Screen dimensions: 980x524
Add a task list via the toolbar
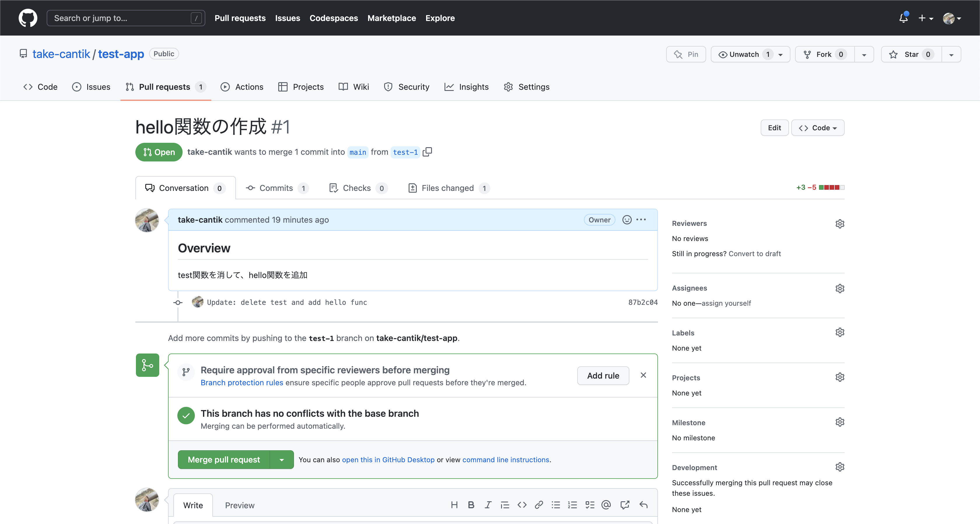(x=590, y=505)
